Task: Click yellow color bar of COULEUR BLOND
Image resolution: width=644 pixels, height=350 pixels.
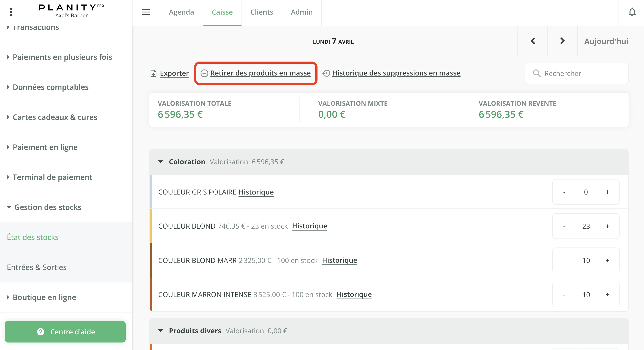Action: point(151,226)
